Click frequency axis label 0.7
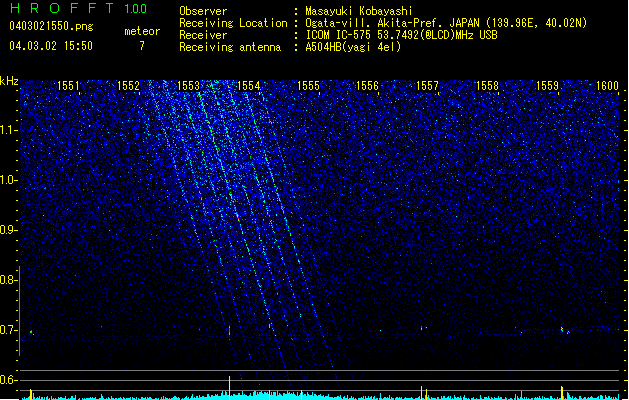 click(x=9, y=330)
